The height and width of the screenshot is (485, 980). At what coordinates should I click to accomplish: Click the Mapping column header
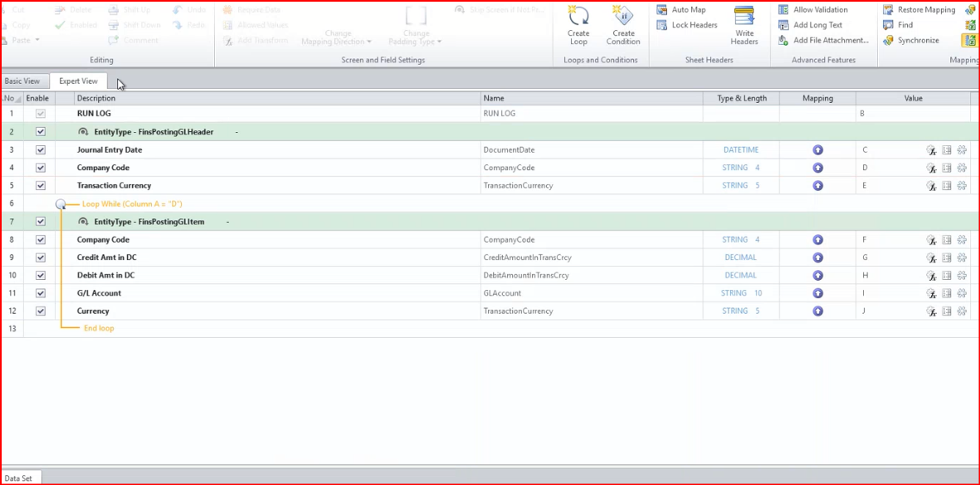[x=817, y=98]
